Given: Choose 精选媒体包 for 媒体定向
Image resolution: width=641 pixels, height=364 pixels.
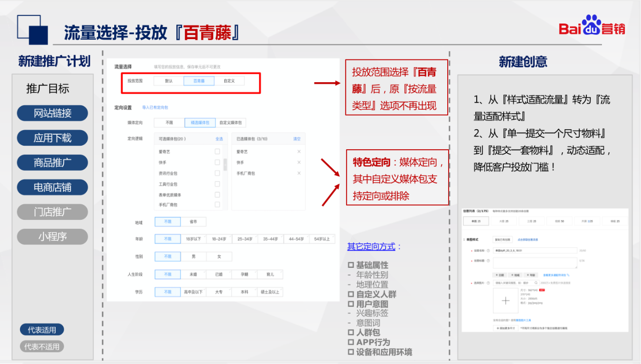Looking at the screenshot, I should click(200, 123).
